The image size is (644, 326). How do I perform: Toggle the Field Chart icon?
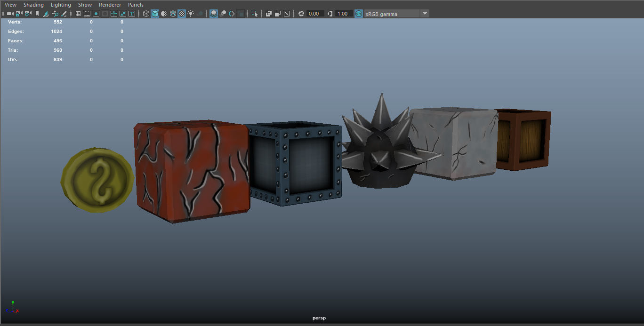pyautogui.click(x=114, y=14)
